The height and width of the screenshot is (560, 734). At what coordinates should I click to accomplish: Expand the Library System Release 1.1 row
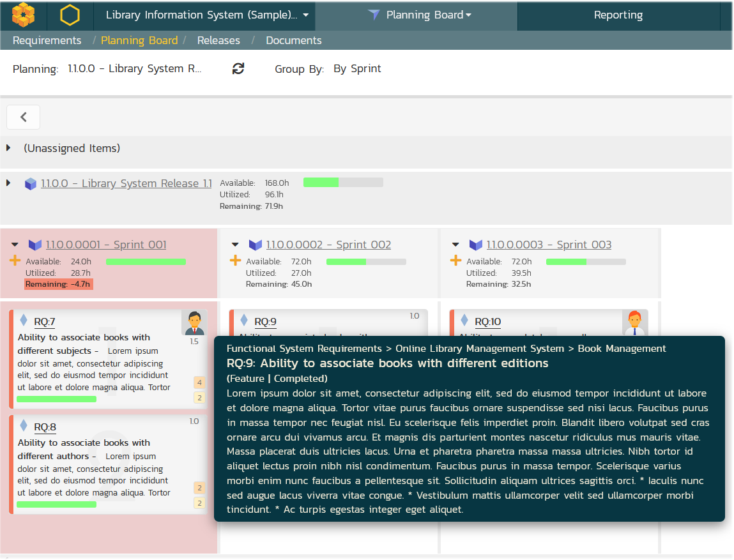point(9,183)
